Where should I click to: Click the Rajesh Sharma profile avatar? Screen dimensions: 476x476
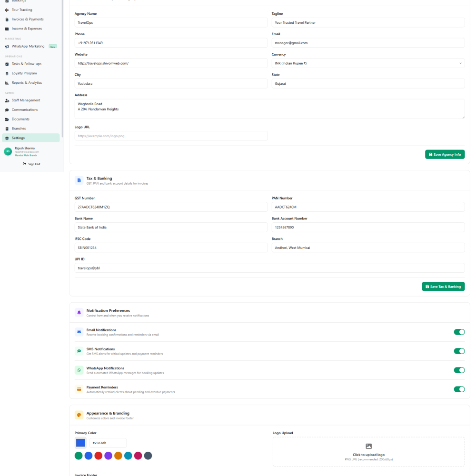[8, 151]
